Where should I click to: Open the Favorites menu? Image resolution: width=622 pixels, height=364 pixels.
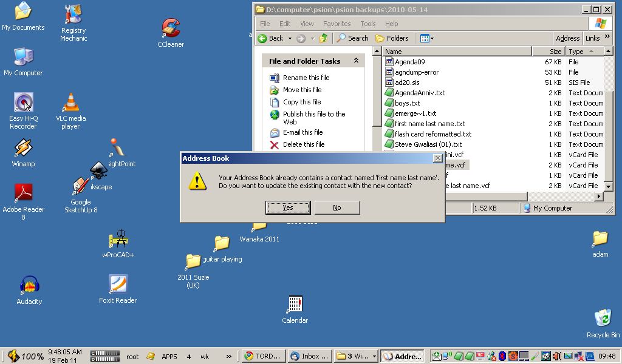point(337,24)
